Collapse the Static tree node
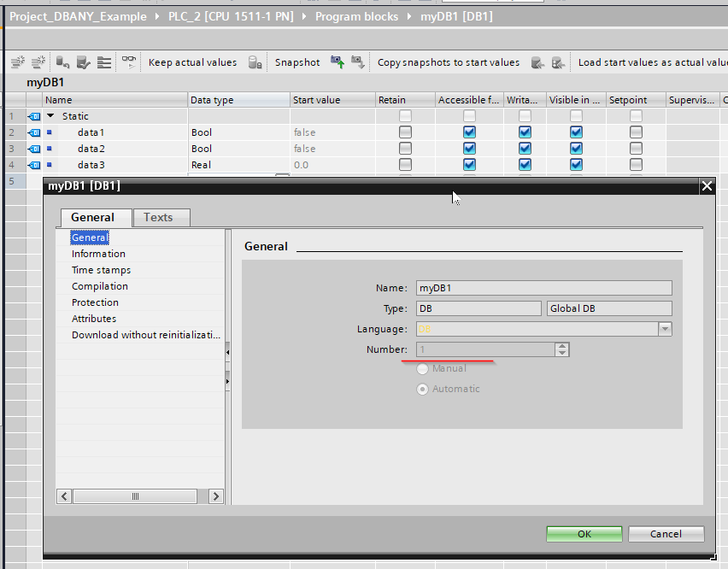728x569 pixels. 50,116
